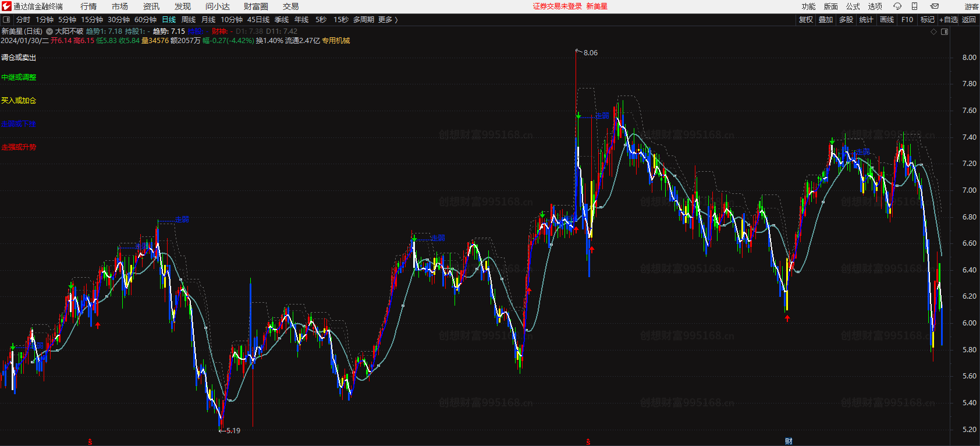Open the 市场 menu
The height and width of the screenshot is (446, 980).
pyautogui.click(x=120, y=6)
